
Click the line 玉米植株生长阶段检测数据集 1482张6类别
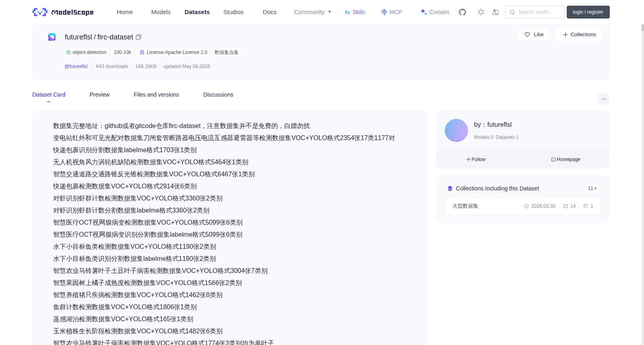pos(138,331)
